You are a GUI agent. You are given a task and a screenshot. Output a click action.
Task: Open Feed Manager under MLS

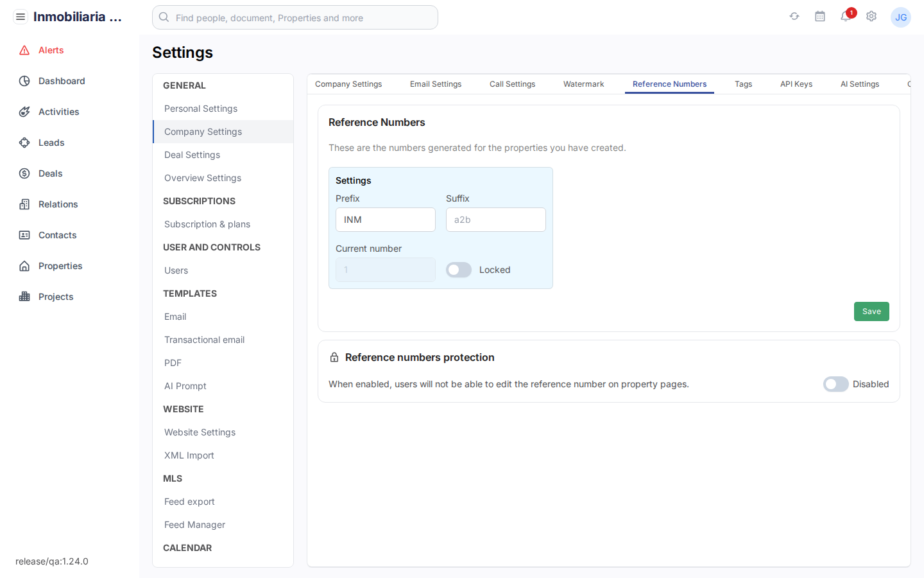click(x=194, y=525)
